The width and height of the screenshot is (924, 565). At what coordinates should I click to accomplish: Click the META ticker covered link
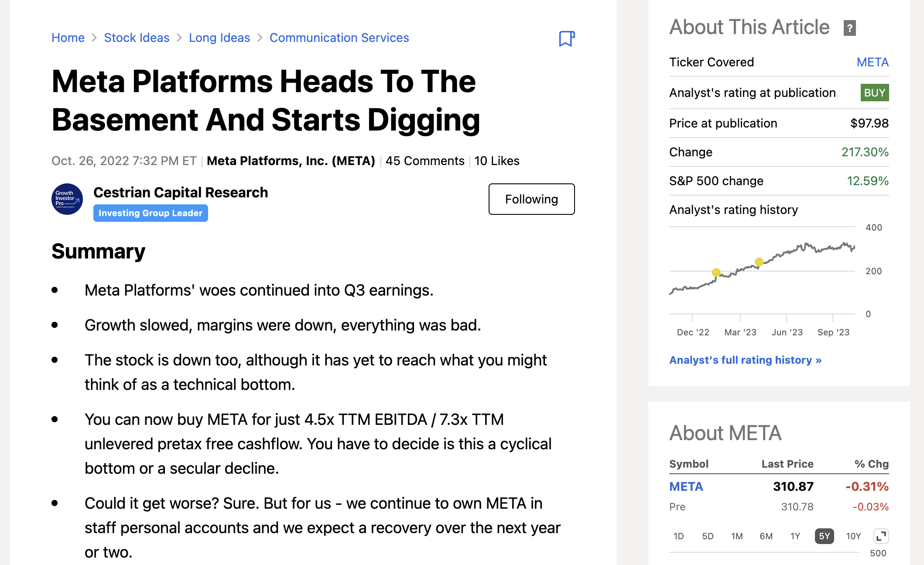tap(873, 62)
